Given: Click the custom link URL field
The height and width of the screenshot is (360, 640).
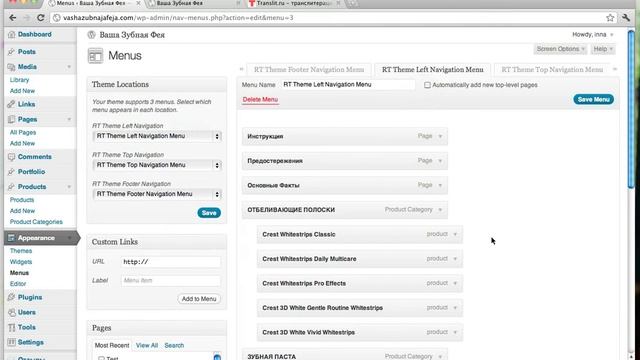Looking at the screenshot, I should point(171,262).
